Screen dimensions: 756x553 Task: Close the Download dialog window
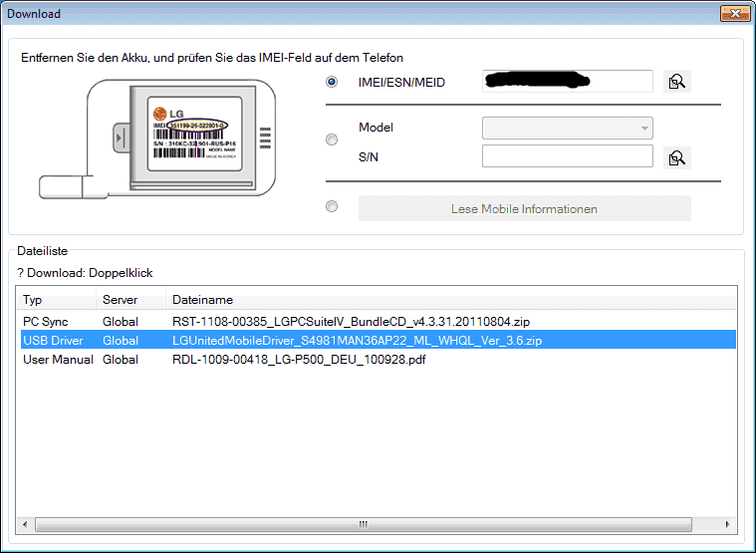coord(735,14)
